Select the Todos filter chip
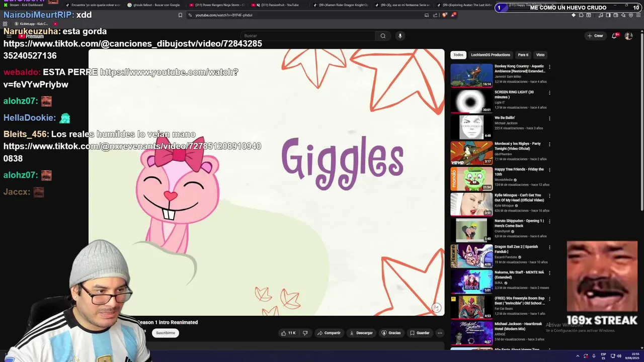The image size is (644, 362). 458,55
